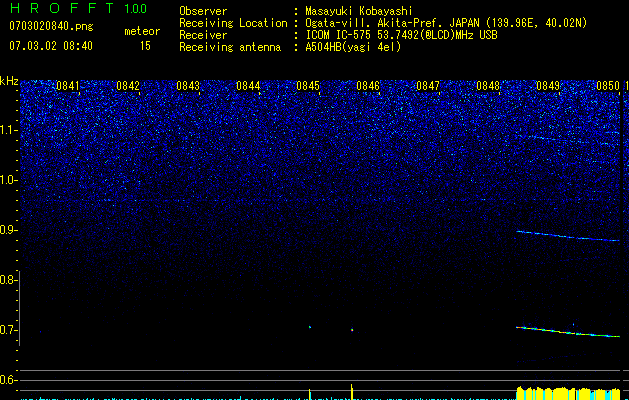Click the 0.7 kHz axis label
Image resolution: width=629 pixels, height=400 pixels.
coord(9,330)
